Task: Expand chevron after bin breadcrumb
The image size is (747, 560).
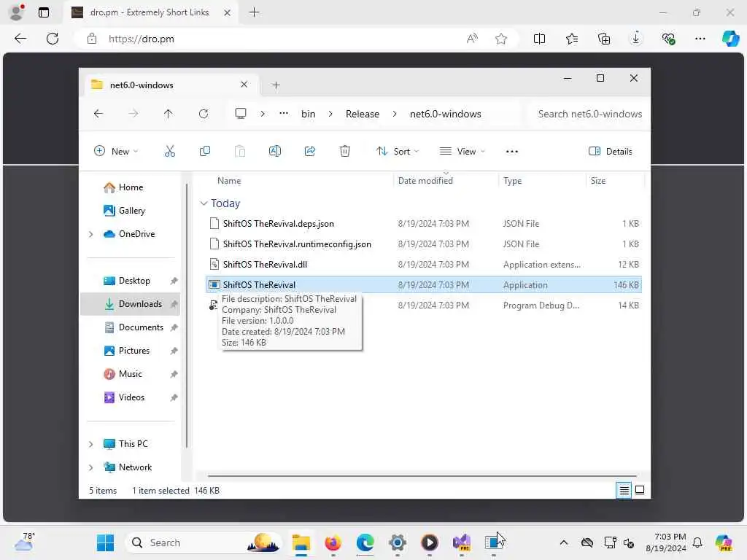Action: (330, 114)
